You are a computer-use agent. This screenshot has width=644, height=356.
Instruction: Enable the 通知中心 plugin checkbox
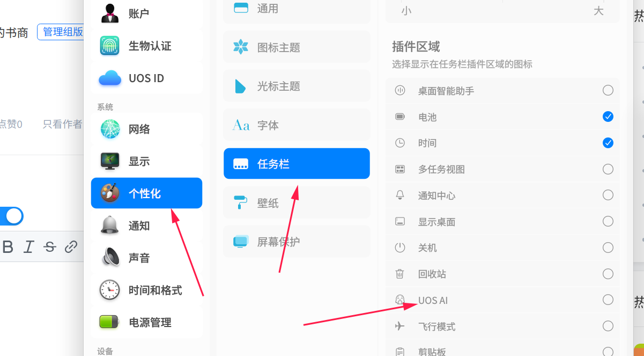click(608, 195)
